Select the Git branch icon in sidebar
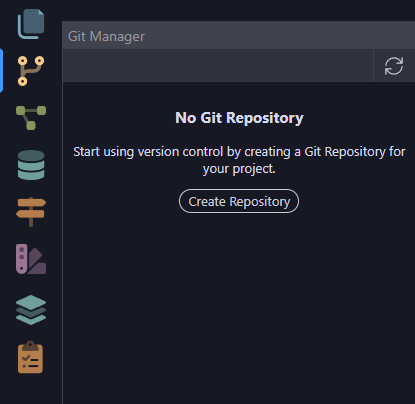 (x=31, y=71)
